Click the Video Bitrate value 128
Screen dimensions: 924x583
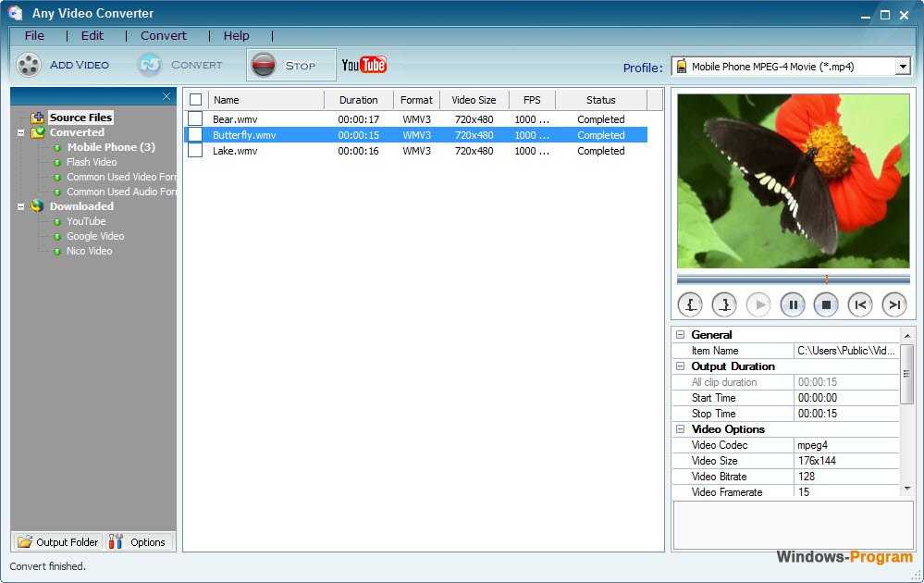coord(846,477)
